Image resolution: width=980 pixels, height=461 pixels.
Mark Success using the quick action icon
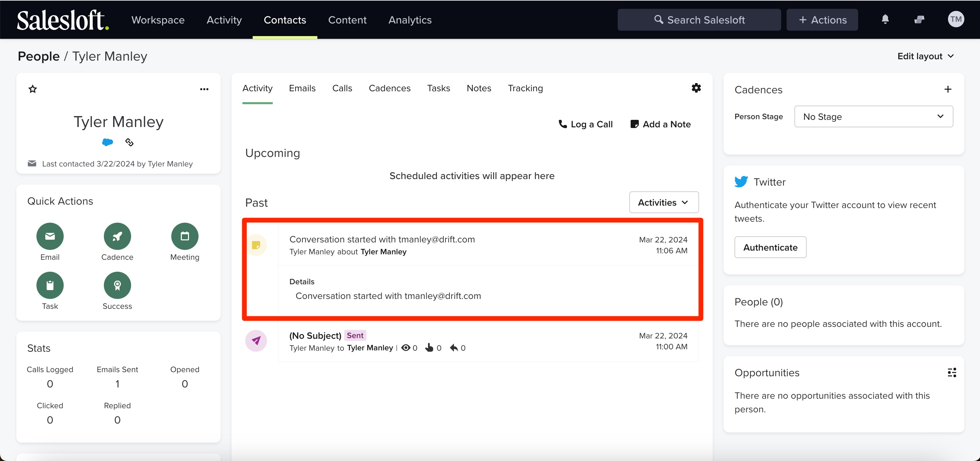(117, 285)
